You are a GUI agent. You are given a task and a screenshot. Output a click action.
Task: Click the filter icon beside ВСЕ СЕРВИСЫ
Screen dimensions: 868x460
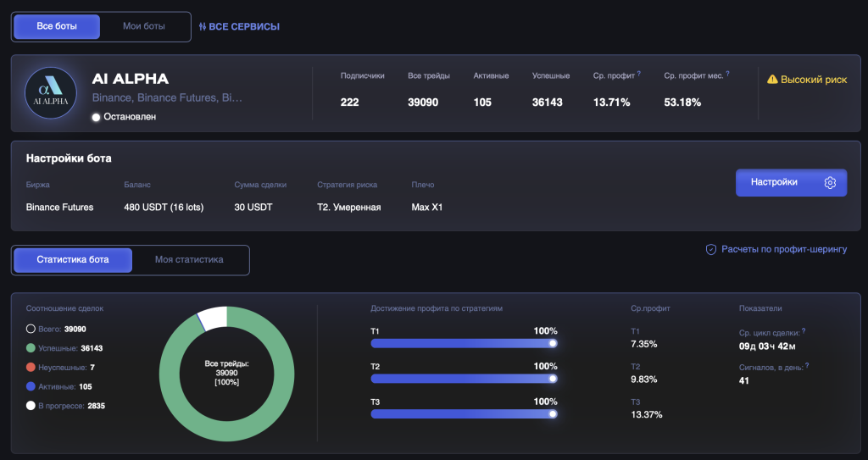203,26
